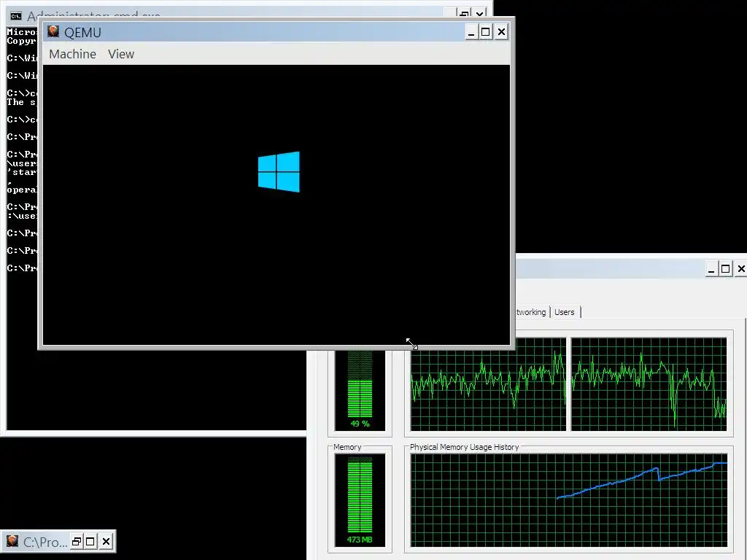Click the QEMU title bar icon
Image resolution: width=747 pixels, height=560 pixels.
53,31
